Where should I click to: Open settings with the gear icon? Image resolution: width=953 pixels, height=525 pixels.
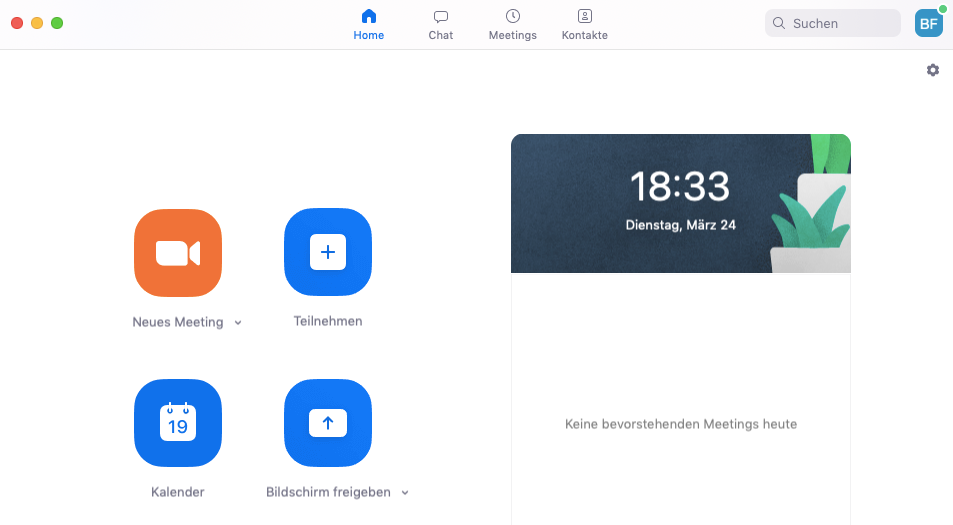[932, 70]
